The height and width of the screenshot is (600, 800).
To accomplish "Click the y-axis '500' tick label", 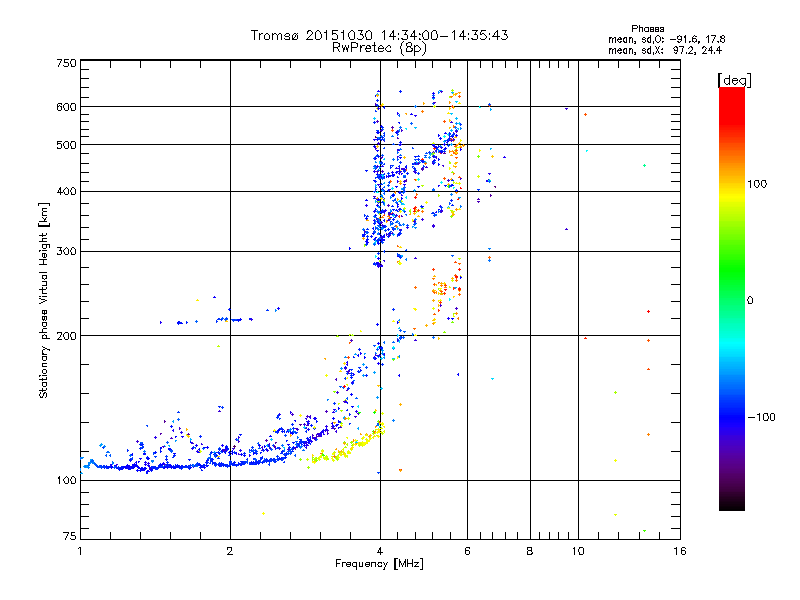I will tap(66, 145).
